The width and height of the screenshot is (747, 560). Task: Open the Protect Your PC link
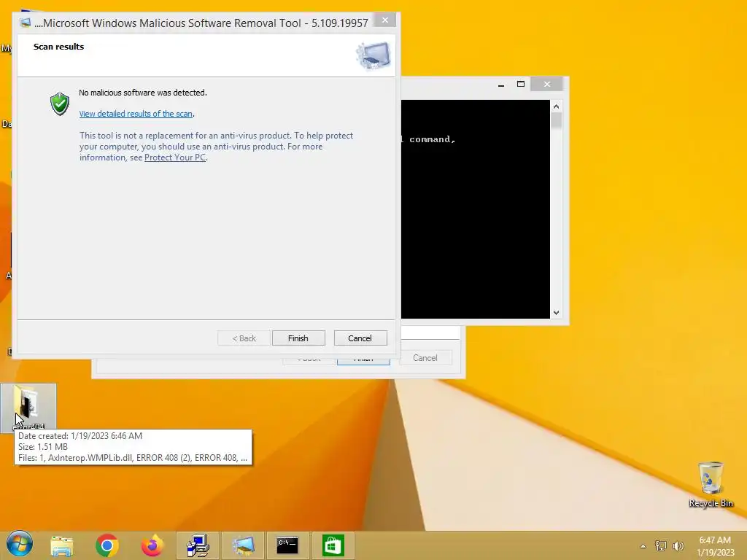tap(175, 157)
